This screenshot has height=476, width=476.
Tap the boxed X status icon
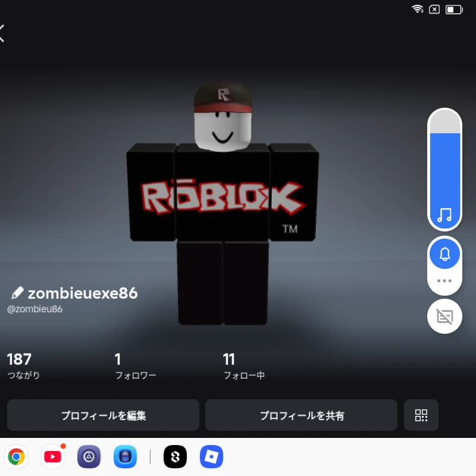coord(434,10)
